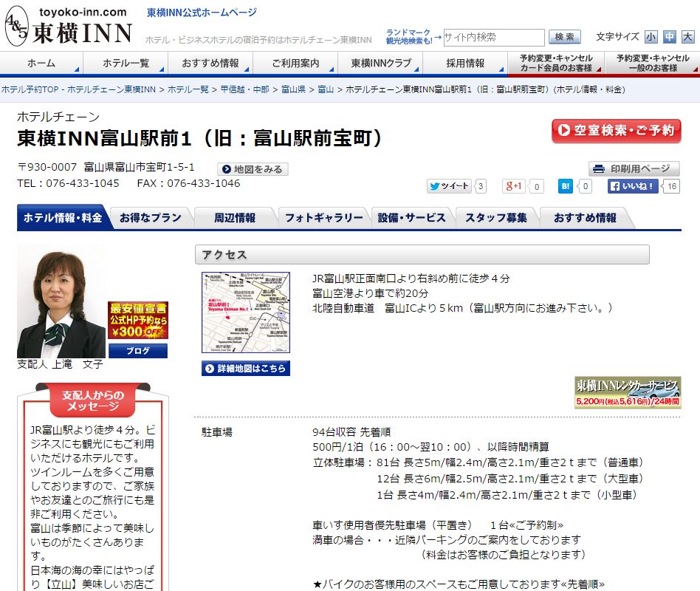
Task: Open the manager's ブログ button
Action: pos(138,351)
